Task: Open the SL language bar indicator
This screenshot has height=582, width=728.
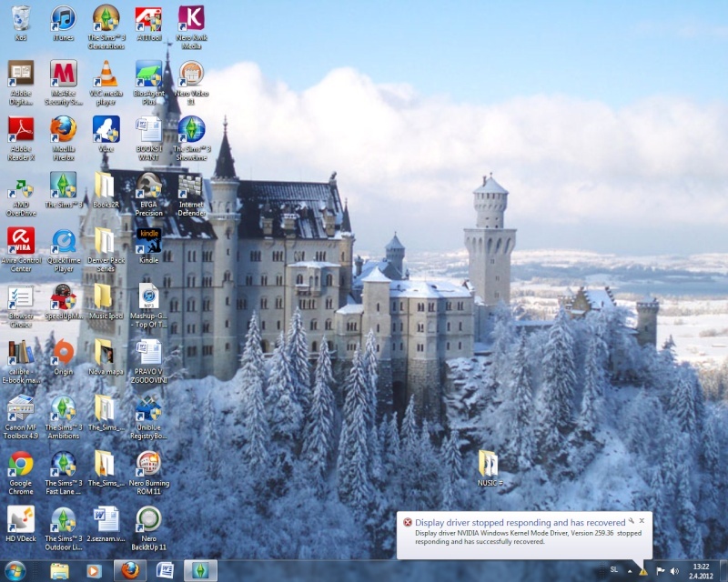Action: click(x=613, y=570)
